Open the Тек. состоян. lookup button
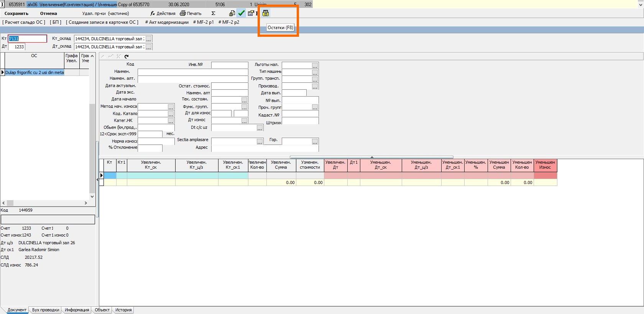Screen dimensions: 644x314 point(244,100)
